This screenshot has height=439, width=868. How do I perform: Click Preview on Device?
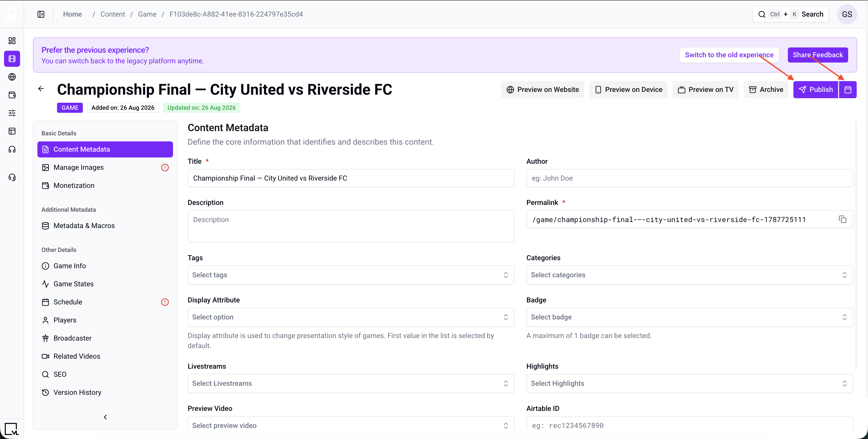click(628, 90)
